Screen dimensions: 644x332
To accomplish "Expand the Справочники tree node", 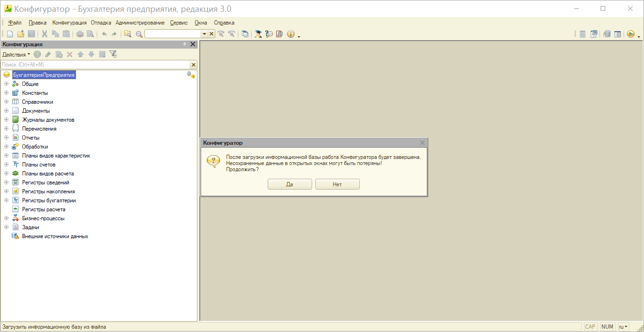I will click(x=6, y=102).
